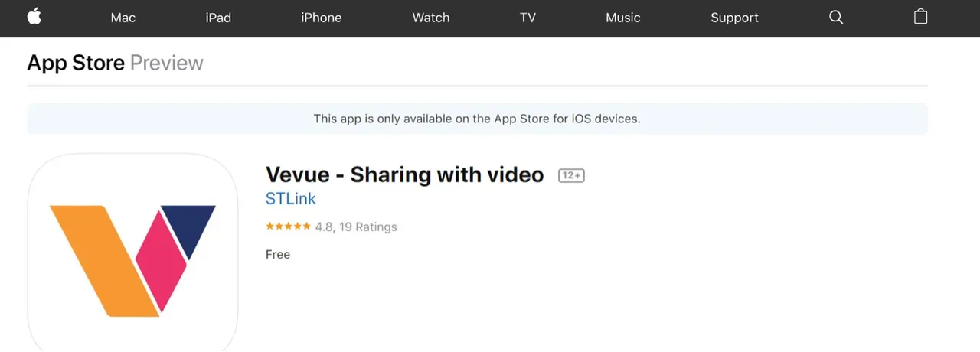Open the Watch menu item

[431, 18]
